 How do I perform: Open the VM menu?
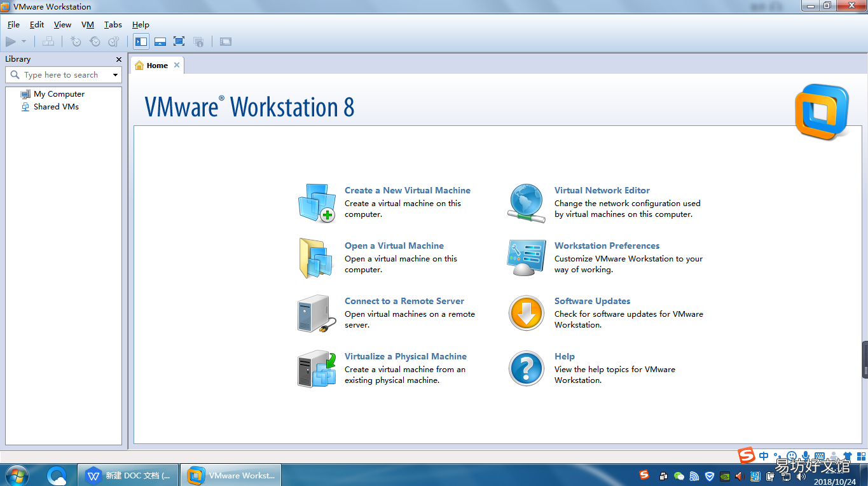[88, 25]
